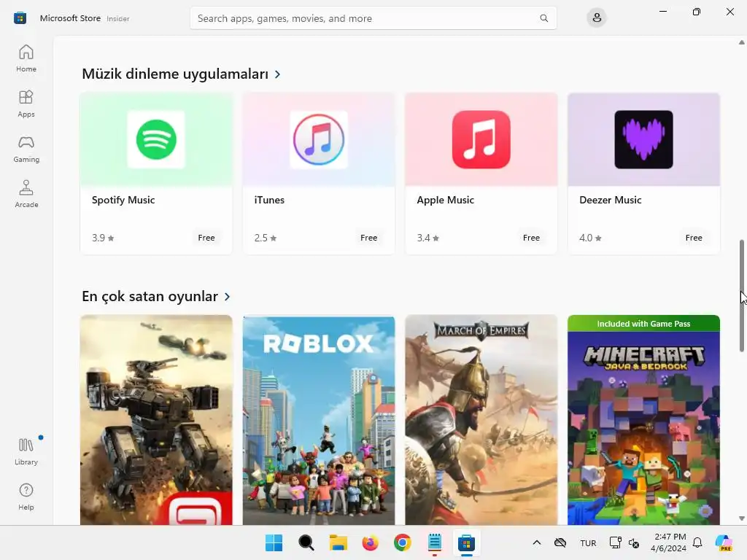Viewport: 747px width, 560px height.
Task: Click the Insider label in title bar
Action: [118, 18]
